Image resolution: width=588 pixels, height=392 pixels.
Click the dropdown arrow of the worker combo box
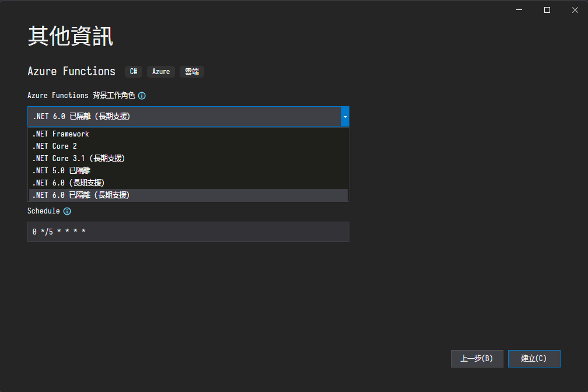(x=345, y=117)
